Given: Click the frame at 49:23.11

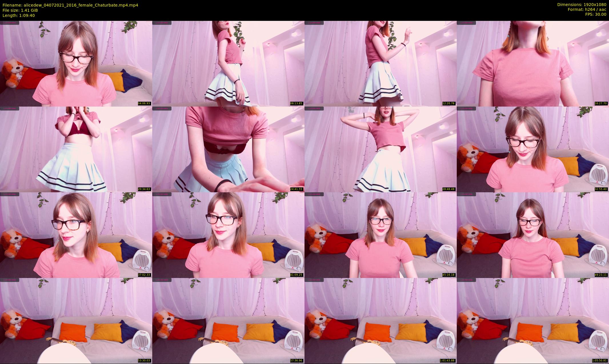Looking at the screenshot, I should 533,235.
